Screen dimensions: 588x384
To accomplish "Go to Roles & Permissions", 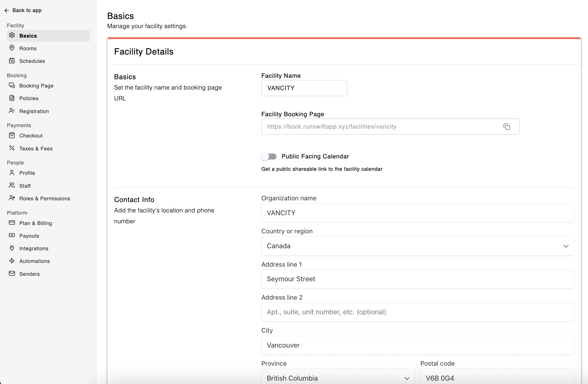I will click(x=45, y=199).
